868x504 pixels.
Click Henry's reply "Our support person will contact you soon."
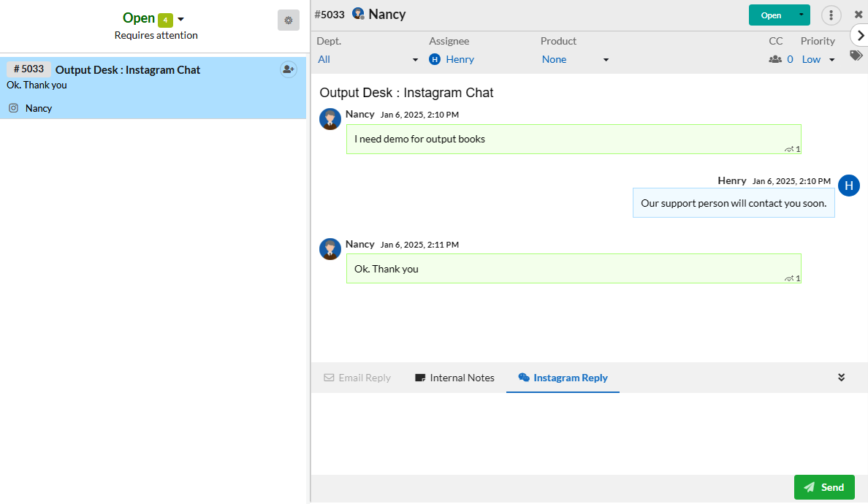point(734,203)
